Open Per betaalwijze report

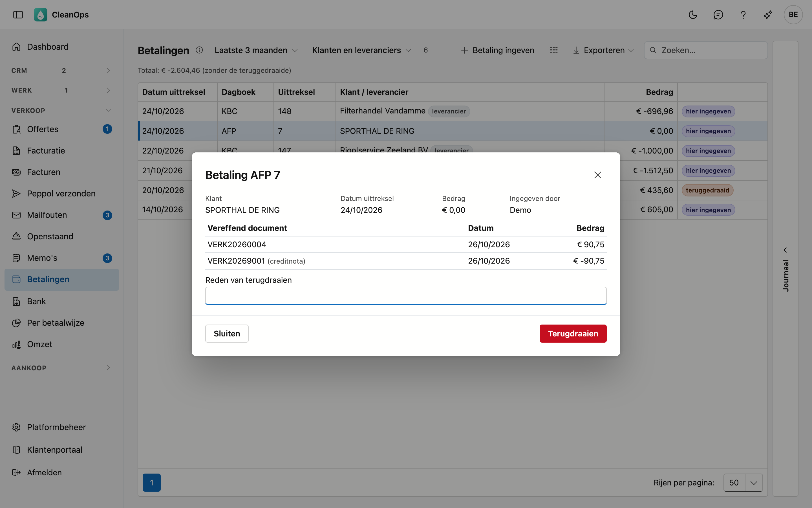click(x=62, y=323)
